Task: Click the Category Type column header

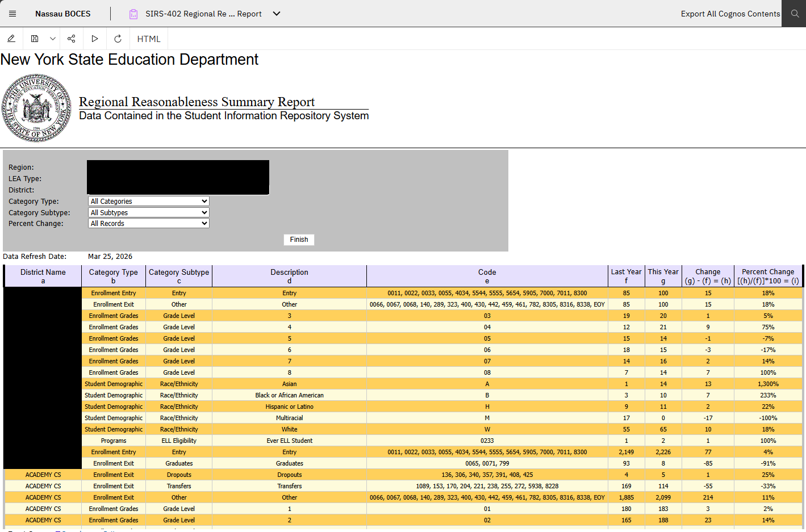Action: point(114,276)
